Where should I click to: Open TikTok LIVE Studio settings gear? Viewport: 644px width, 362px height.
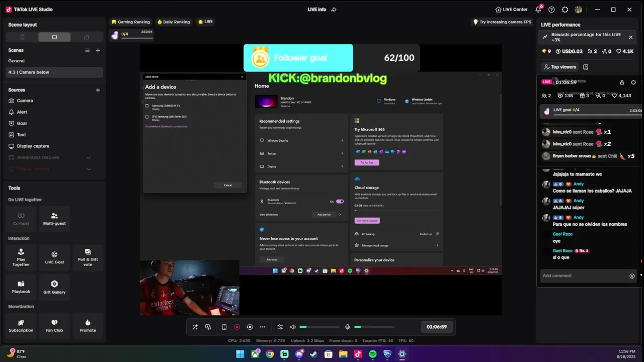pyautogui.click(x=565, y=10)
